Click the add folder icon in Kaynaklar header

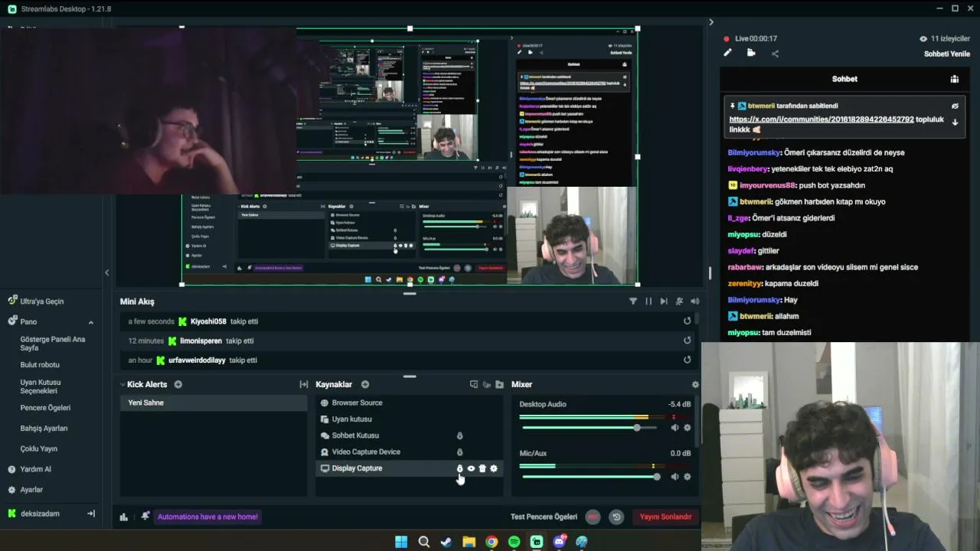(x=499, y=384)
